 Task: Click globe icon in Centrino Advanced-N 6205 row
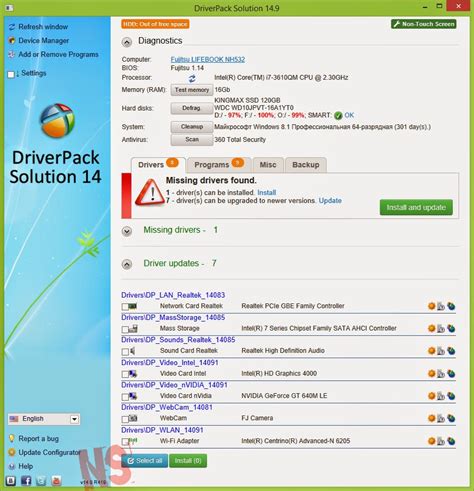451,441
